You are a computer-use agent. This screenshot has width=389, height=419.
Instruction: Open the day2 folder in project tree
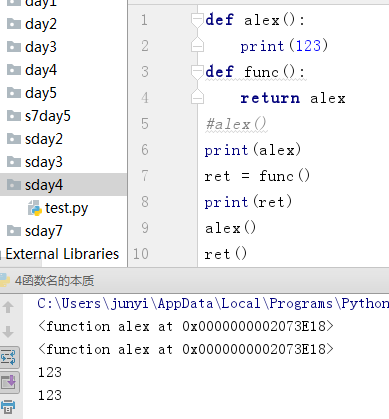pyautogui.click(x=40, y=24)
